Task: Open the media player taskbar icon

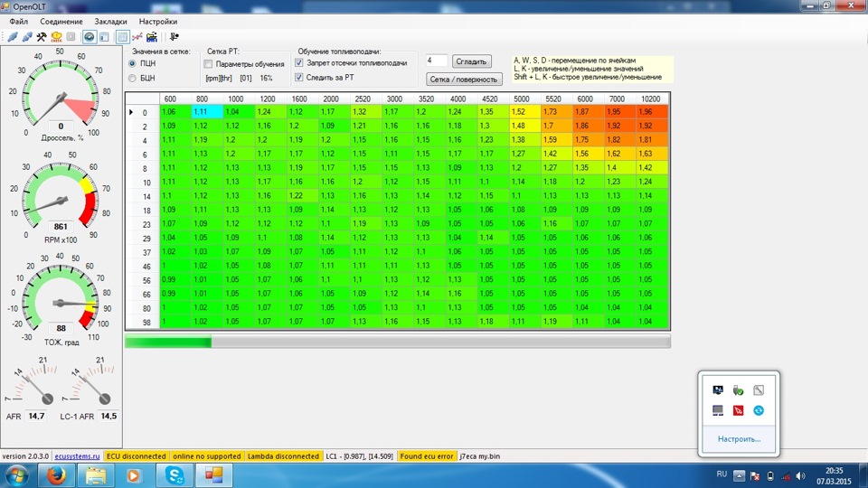Action: (x=134, y=475)
